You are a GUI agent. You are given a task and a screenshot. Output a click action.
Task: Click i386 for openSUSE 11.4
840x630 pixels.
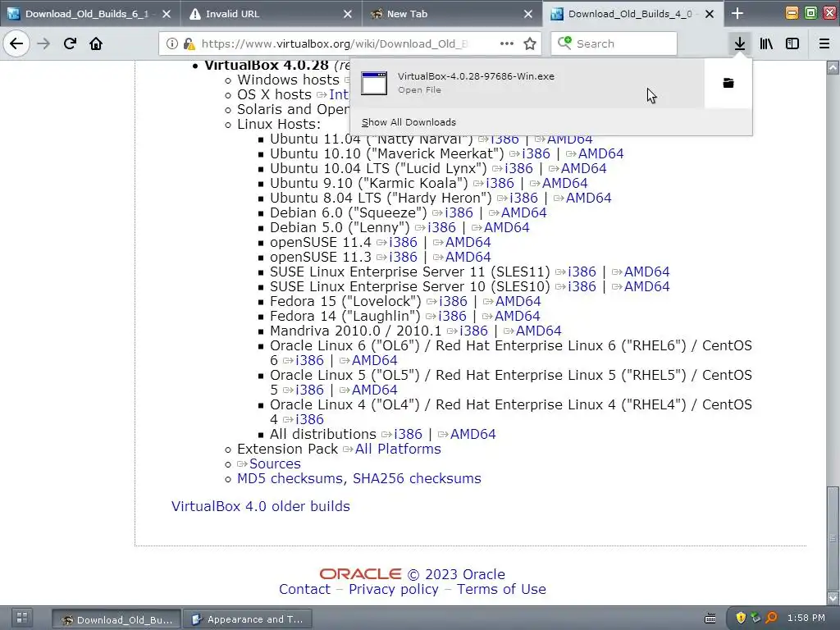pyautogui.click(x=403, y=242)
